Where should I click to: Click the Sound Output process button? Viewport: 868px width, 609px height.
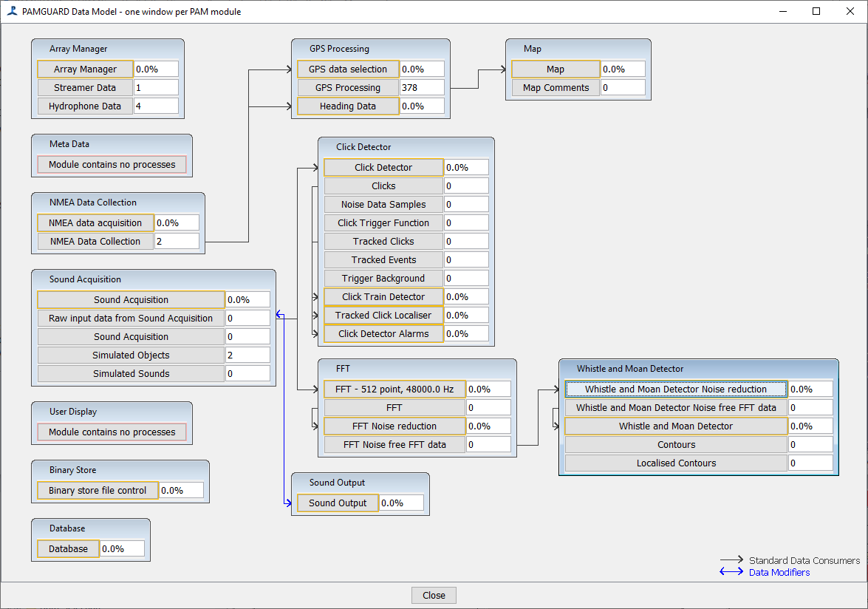338,503
